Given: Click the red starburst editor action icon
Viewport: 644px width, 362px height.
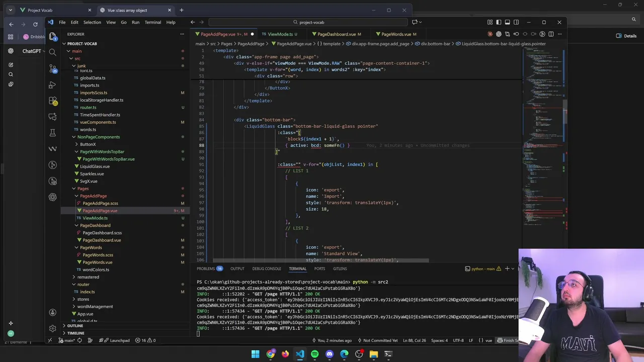Looking at the screenshot, I should pyautogui.click(x=490, y=34).
